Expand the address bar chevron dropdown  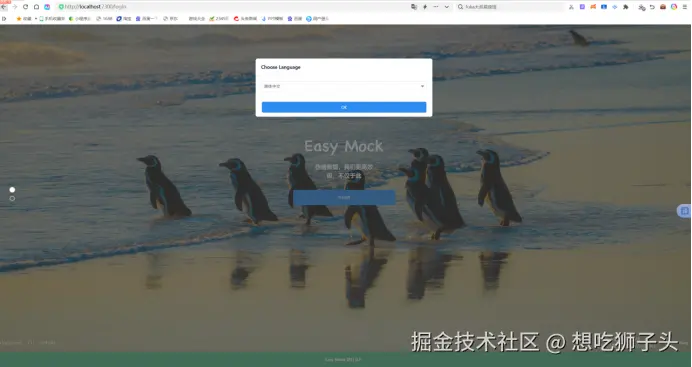pyautogui.click(x=447, y=7)
